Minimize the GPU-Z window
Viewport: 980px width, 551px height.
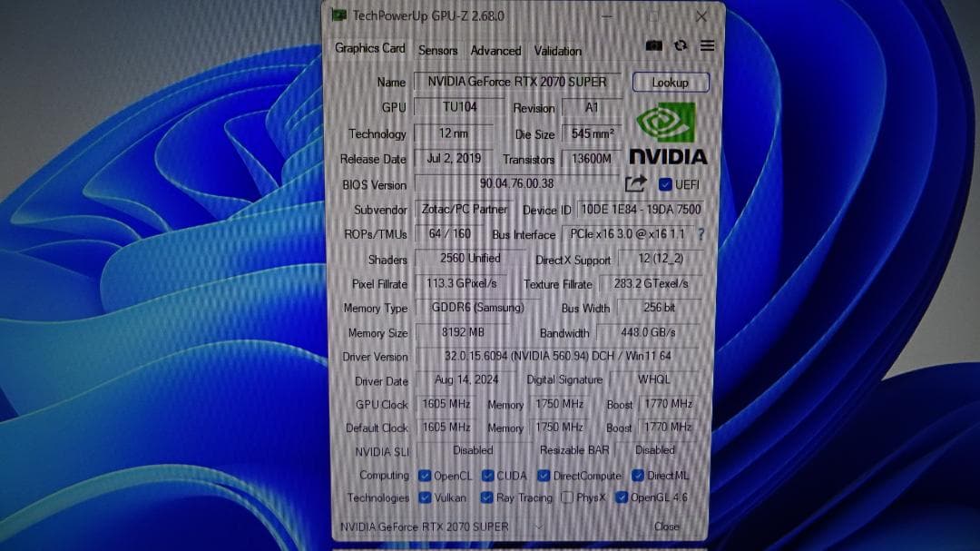[606, 16]
